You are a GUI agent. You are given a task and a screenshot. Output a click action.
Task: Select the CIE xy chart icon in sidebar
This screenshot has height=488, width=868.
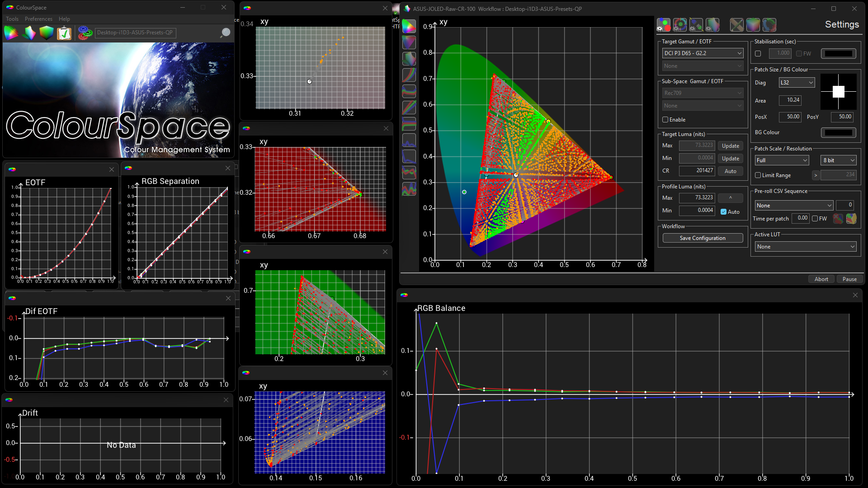pos(409,26)
